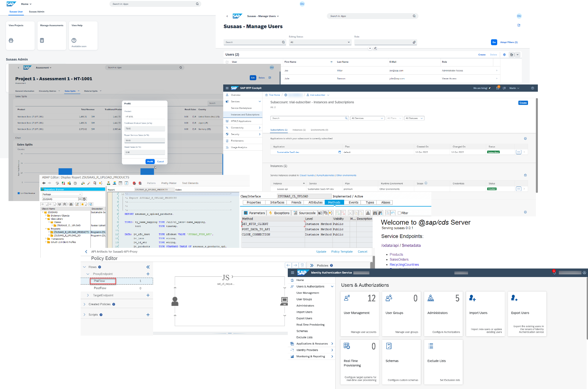The height and width of the screenshot is (389, 588).
Task: Click Subscriptions table settings gear icon
Action: [525, 139]
